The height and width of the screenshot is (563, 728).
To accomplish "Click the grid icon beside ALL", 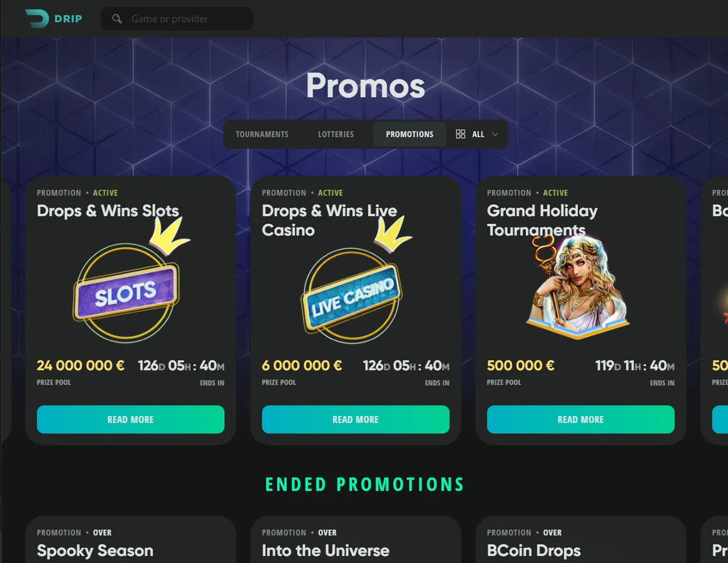I will click(460, 134).
